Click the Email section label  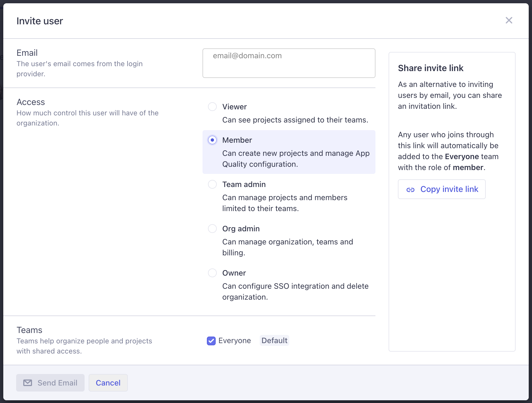27,53
